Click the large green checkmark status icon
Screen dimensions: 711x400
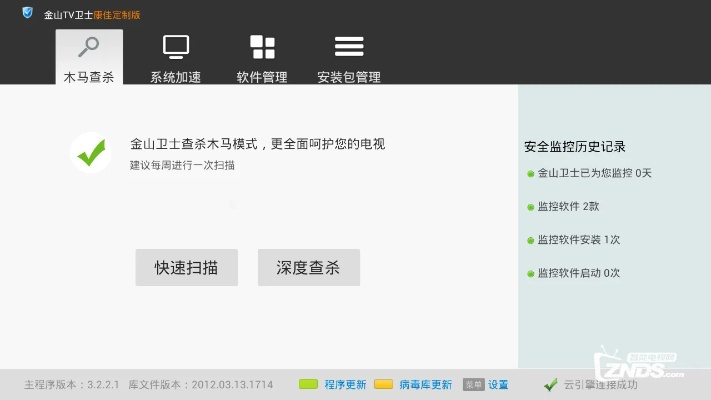coord(91,153)
